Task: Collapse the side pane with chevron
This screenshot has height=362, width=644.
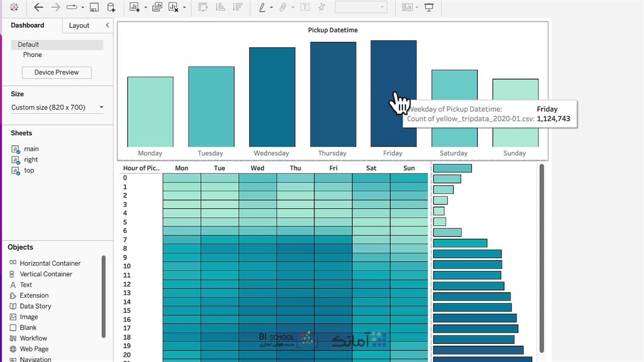Action: (x=107, y=25)
